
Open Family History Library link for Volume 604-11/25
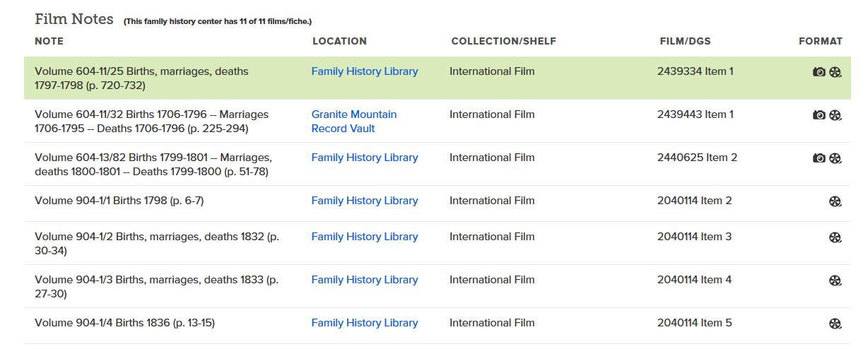coord(365,71)
